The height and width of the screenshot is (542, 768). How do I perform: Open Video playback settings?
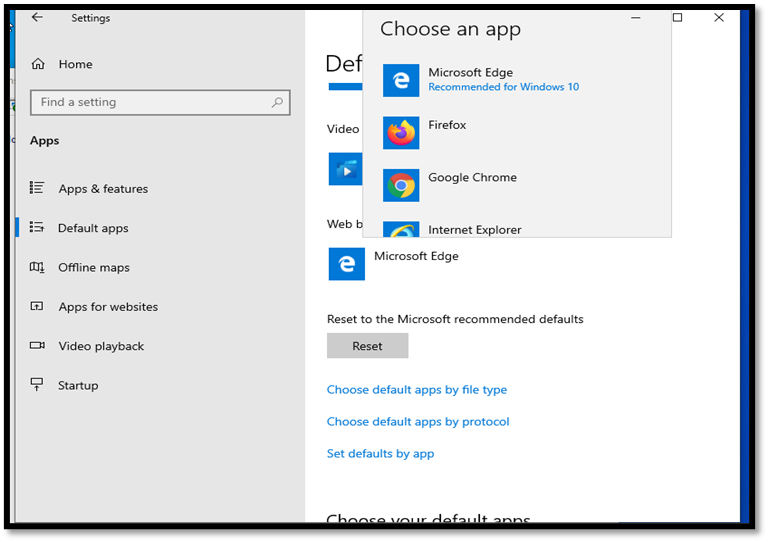(x=101, y=346)
